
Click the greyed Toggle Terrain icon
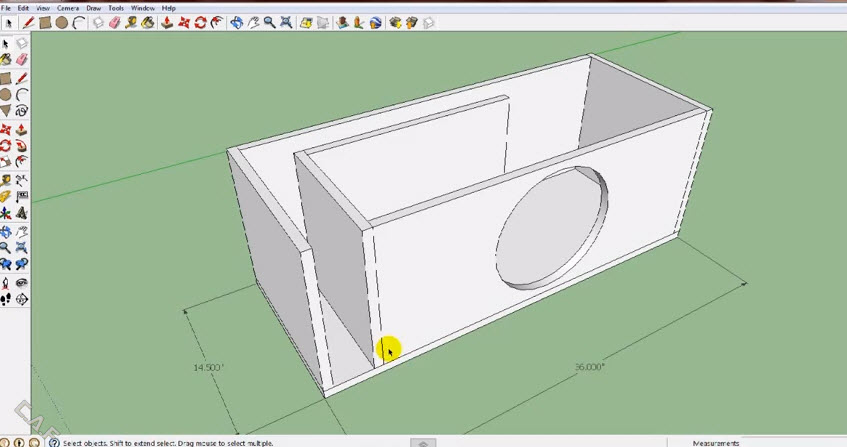pos(323,23)
